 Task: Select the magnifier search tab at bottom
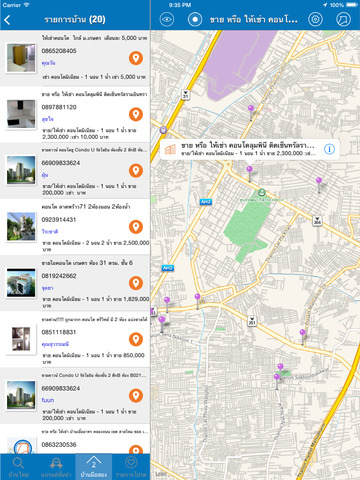[19, 467]
